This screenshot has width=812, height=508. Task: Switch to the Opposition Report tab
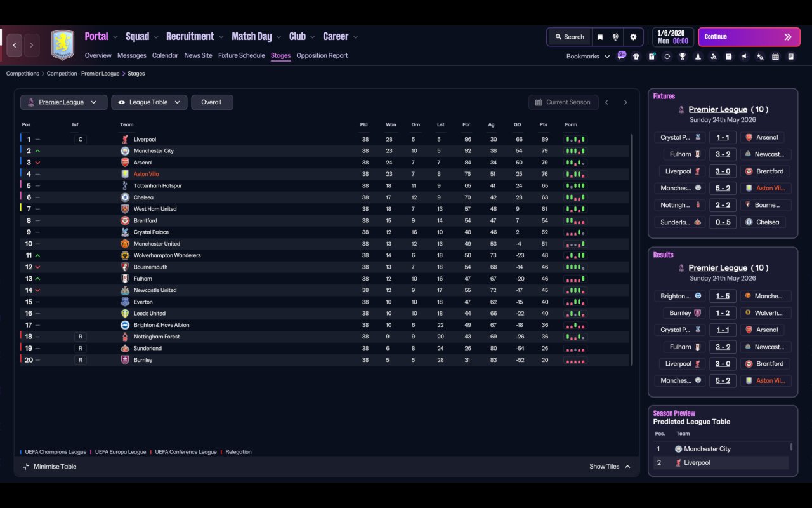point(322,55)
